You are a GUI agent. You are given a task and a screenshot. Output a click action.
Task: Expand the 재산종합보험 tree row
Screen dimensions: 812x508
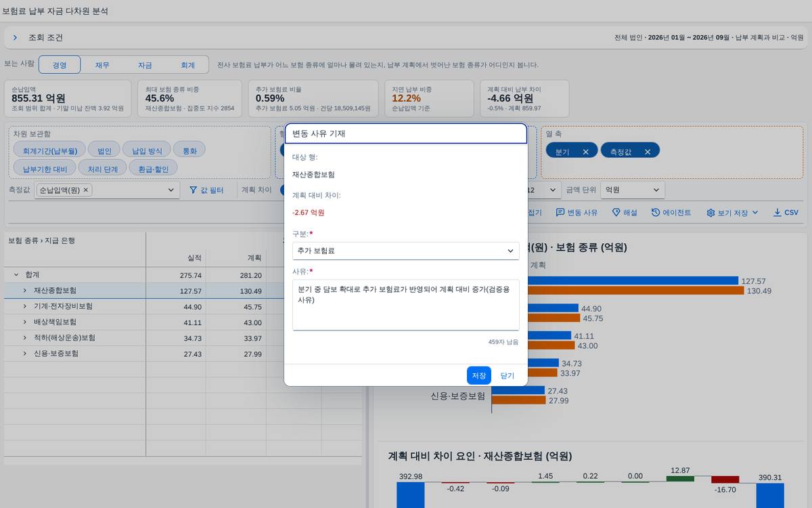tap(25, 291)
